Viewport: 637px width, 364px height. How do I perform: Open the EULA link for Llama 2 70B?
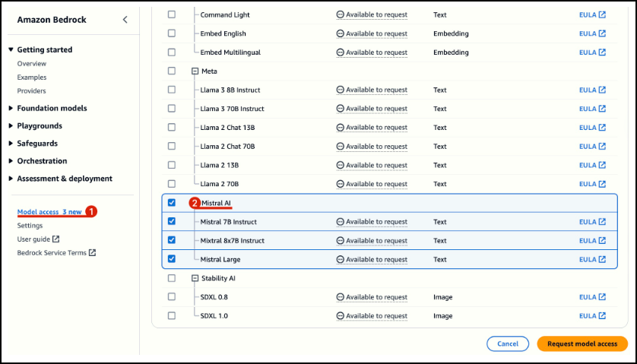click(592, 184)
